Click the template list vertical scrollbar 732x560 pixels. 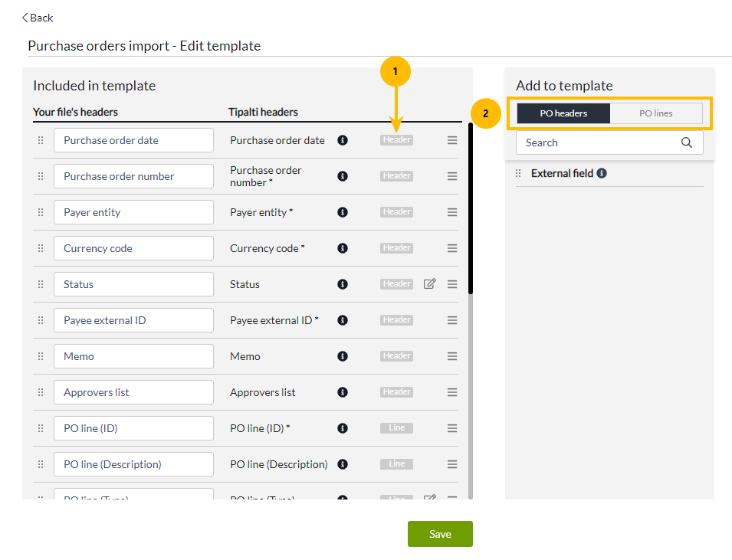(x=470, y=208)
